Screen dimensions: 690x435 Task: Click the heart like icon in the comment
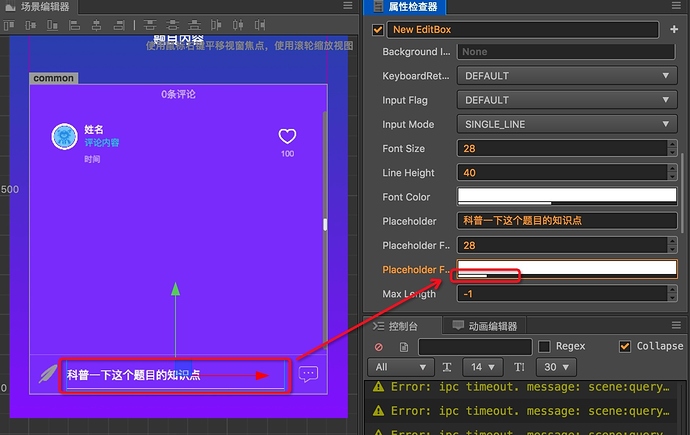pyautogui.click(x=287, y=136)
